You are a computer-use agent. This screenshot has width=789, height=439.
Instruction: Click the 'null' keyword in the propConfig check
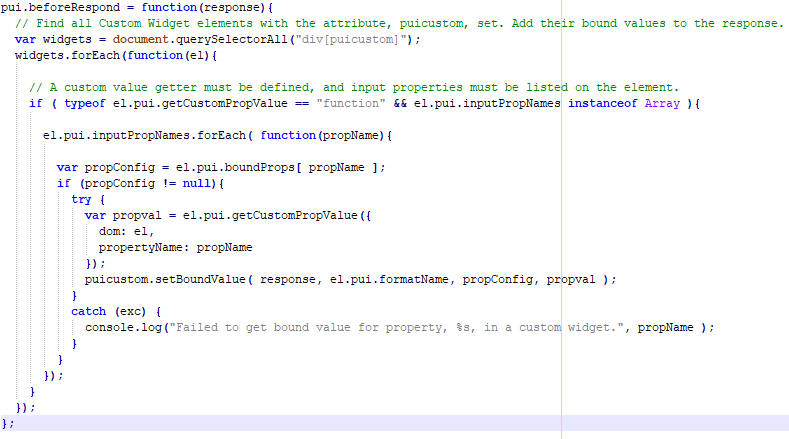[197, 184]
